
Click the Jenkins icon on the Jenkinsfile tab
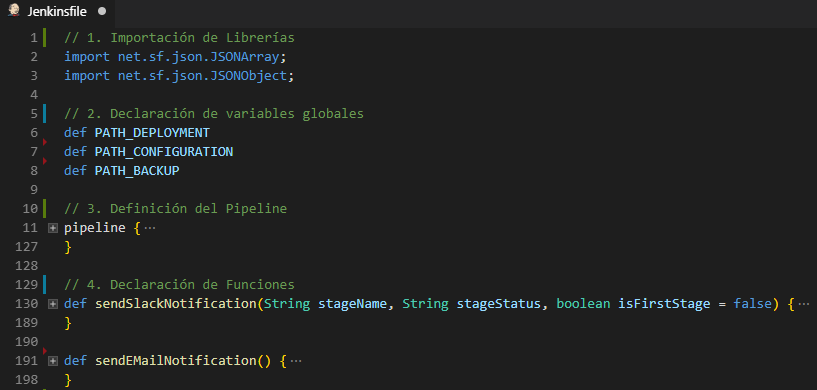(x=14, y=10)
